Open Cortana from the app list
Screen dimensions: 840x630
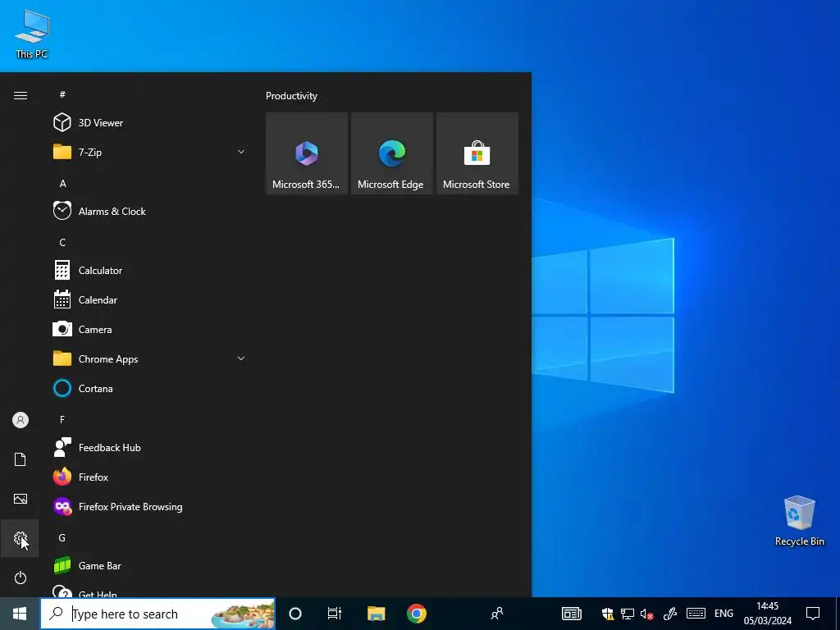150,388
